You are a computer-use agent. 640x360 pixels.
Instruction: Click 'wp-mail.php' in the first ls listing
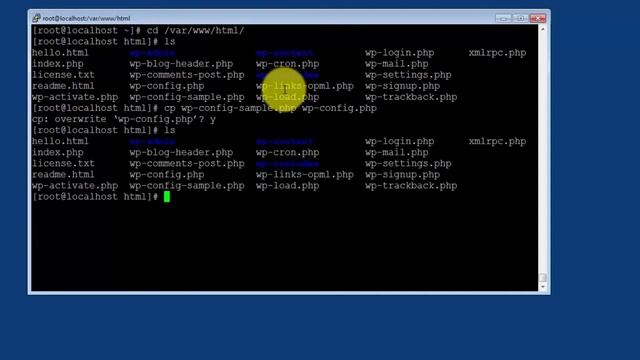click(397, 64)
